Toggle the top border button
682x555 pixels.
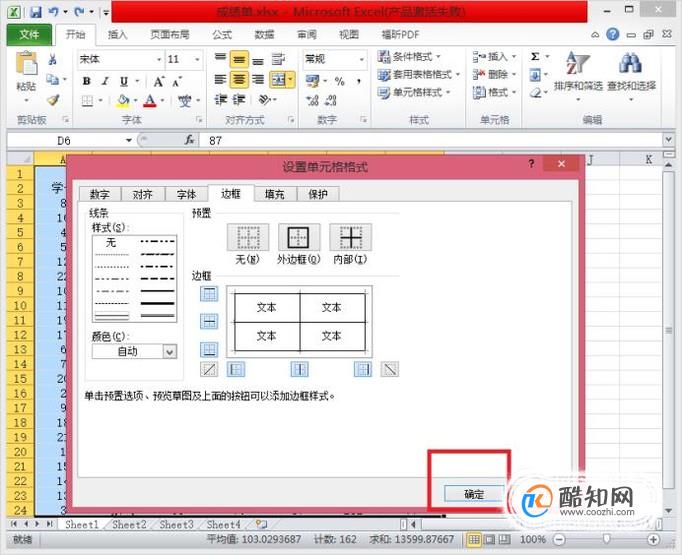(209, 294)
